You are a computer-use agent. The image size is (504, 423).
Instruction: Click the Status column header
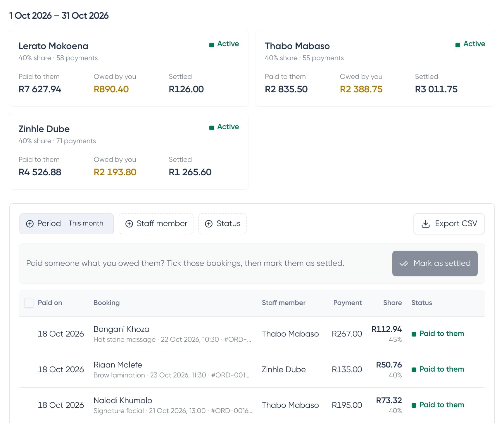(422, 303)
